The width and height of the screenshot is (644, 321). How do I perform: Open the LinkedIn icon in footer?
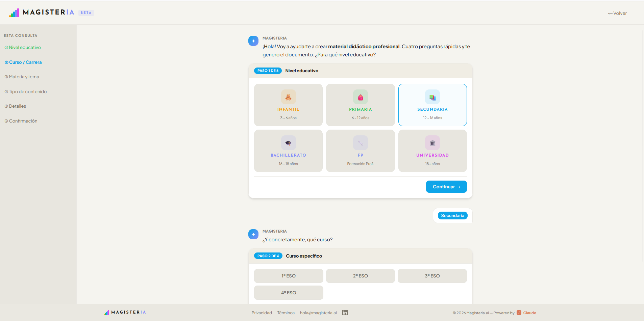[x=345, y=313]
